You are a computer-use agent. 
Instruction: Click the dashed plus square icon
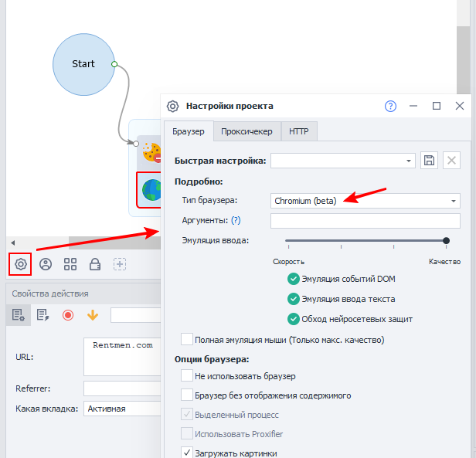coord(120,264)
